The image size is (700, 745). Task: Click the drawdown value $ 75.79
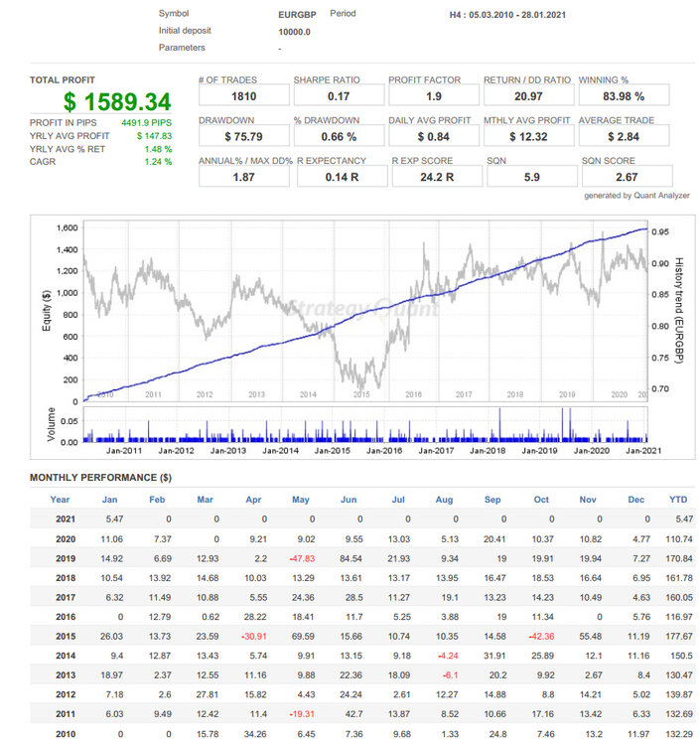tap(244, 136)
